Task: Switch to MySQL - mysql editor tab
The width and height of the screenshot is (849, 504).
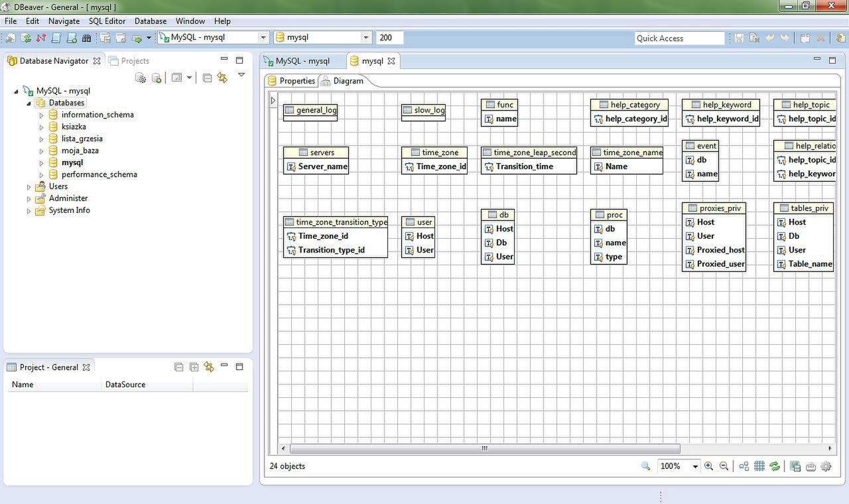Action: click(x=296, y=61)
